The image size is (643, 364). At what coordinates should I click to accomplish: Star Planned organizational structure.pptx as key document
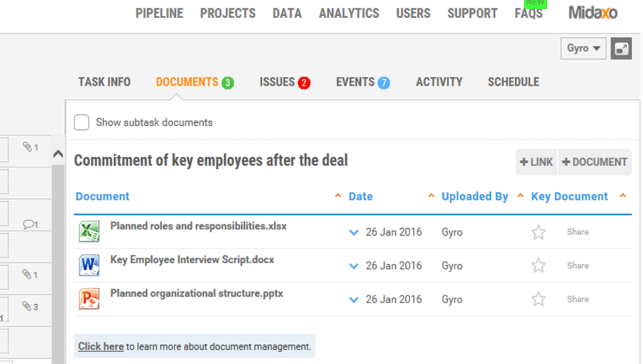pos(538,299)
